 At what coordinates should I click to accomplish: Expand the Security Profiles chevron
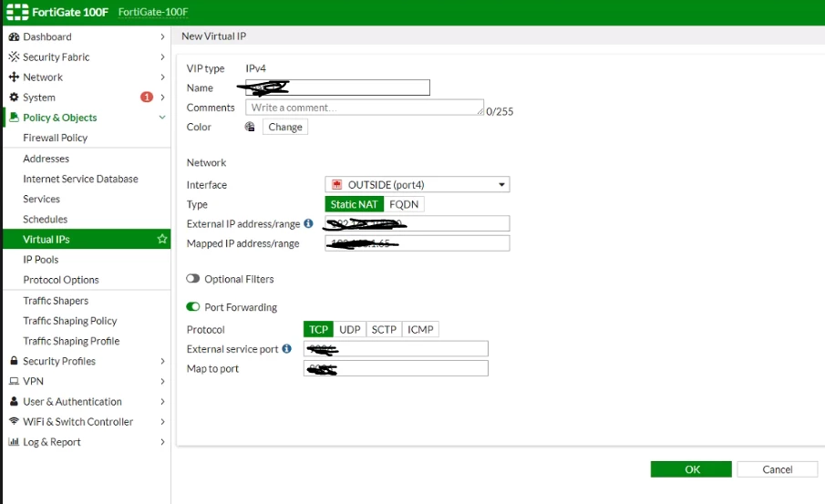pos(162,361)
